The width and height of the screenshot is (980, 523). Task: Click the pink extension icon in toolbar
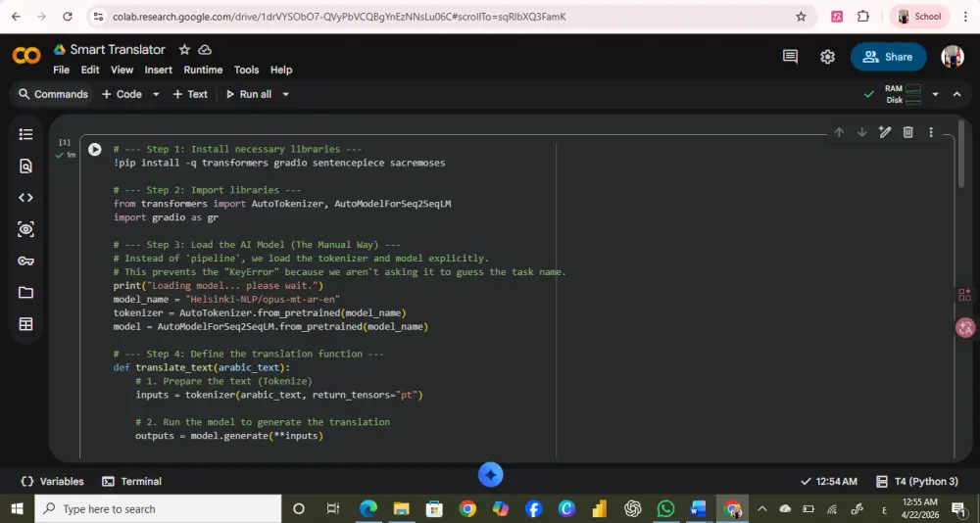[837, 17]
